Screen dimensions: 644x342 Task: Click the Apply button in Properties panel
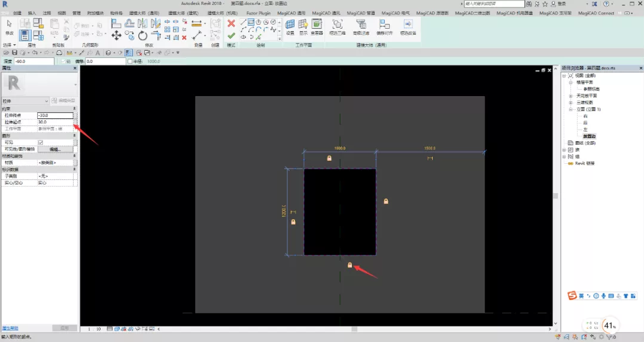[65, 328]
